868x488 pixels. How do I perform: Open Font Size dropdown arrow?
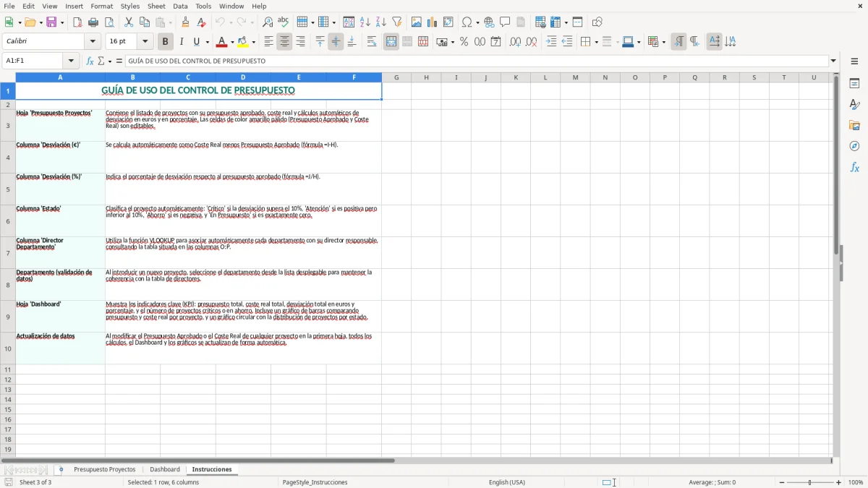click(145, 42)
